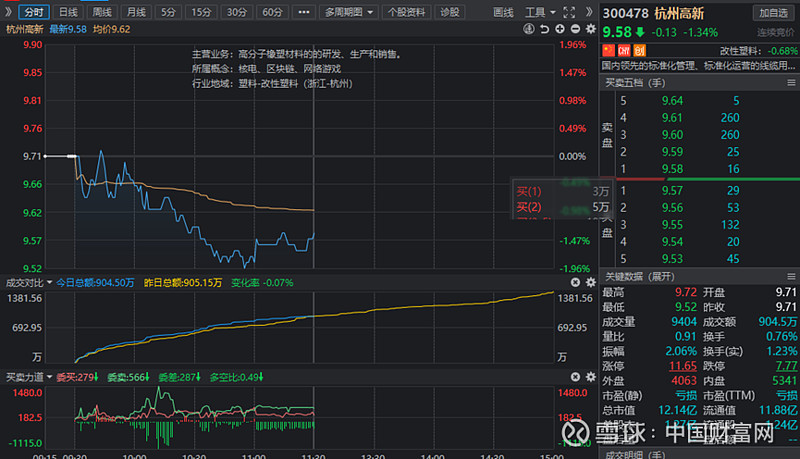Close the 成交对比 sub-chart panel
The image size is (800, 459).
pyautogui.click(x=576, y=283)
